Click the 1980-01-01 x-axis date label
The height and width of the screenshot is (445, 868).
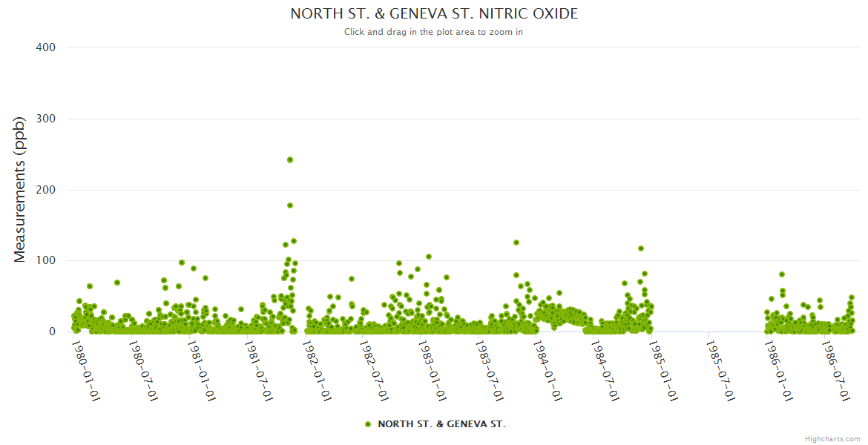(x=86, y=371)
